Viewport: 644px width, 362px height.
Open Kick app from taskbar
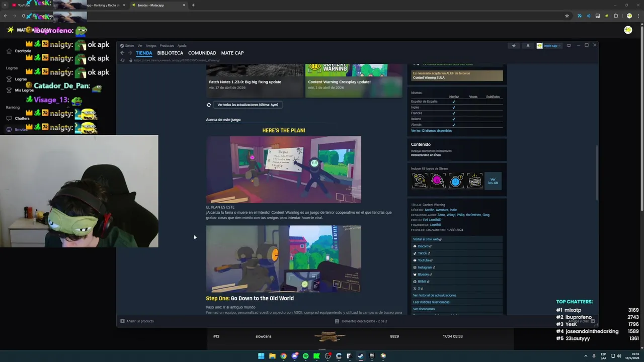316,356
